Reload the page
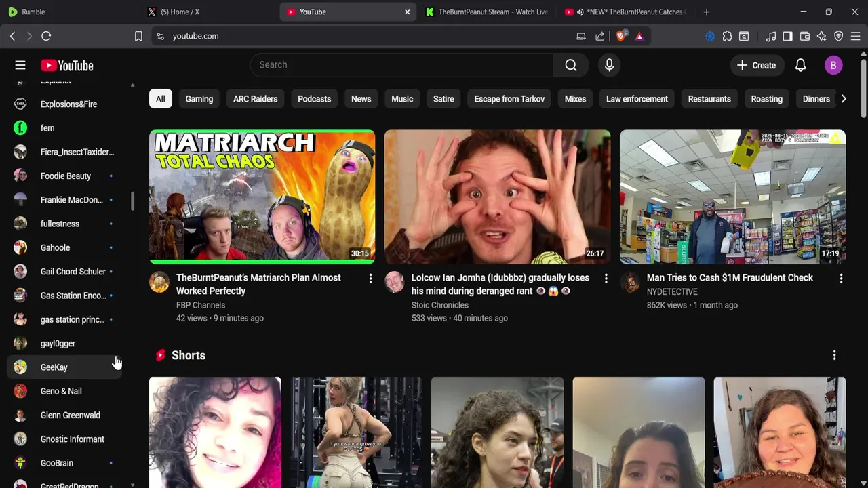 click(x=46, y=36)
